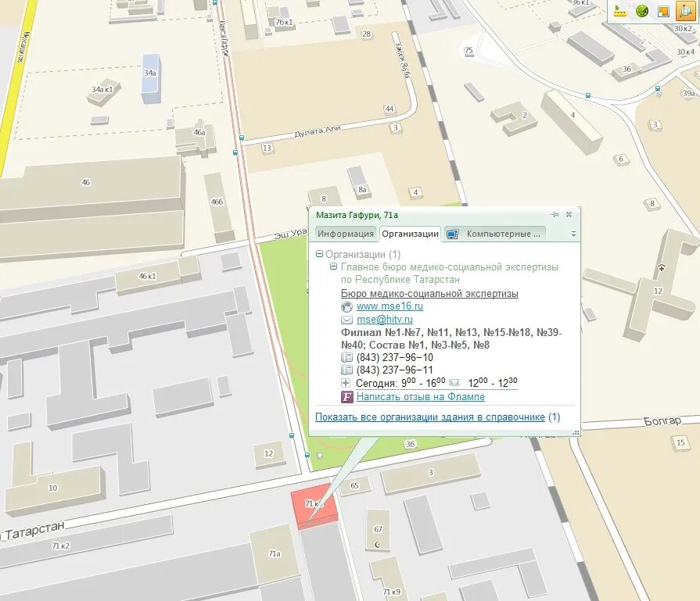This screenshot has height=601, width=700.
Task: Click the large building labeled 46
Action: pyautogui.click(x=92, y=207)
